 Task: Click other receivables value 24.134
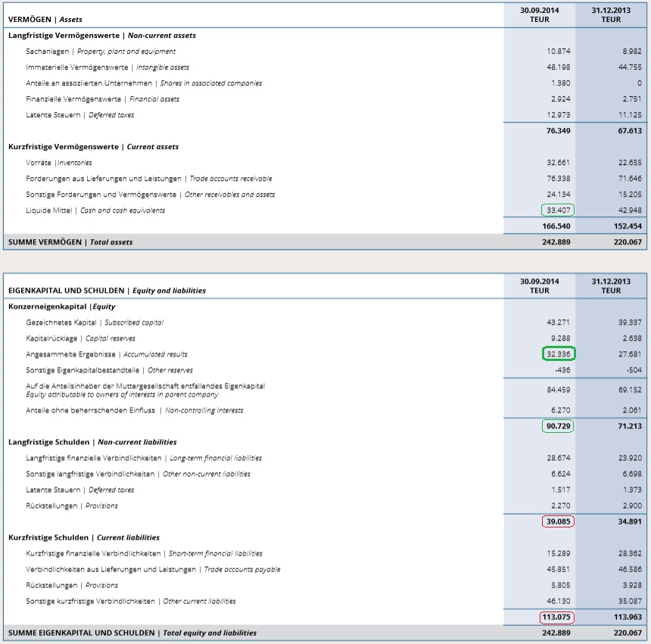[x=559, y=194]
